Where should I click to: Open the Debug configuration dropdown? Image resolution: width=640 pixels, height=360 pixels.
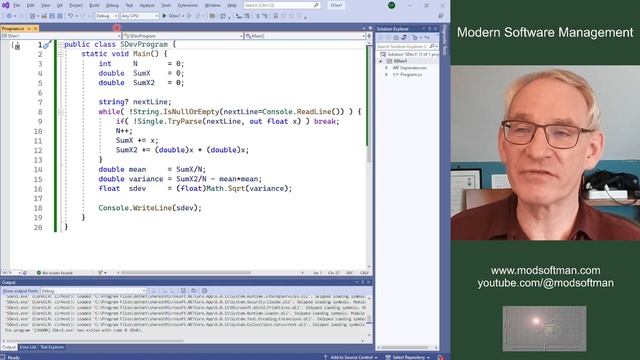pos(106,16)
